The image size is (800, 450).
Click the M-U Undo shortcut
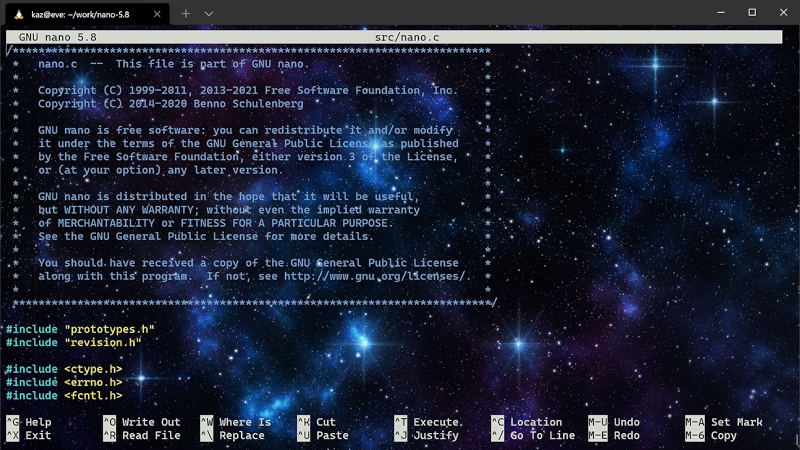pos(614,422)
